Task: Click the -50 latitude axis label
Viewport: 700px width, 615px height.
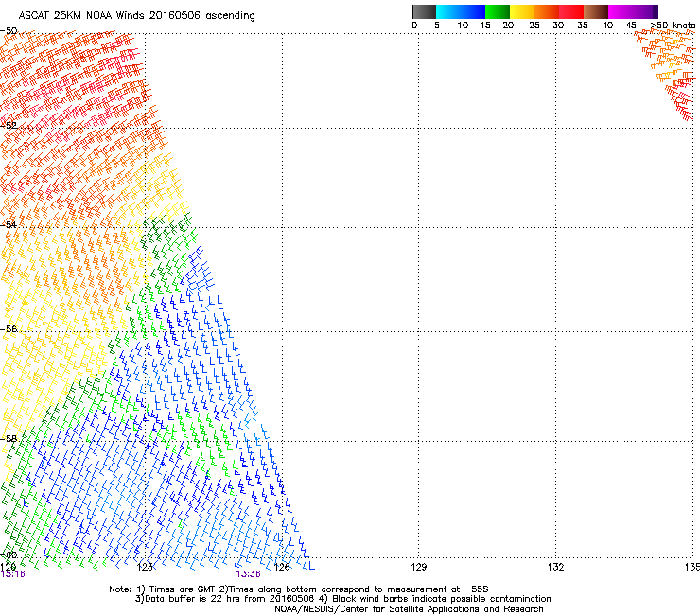Action: 9,31
